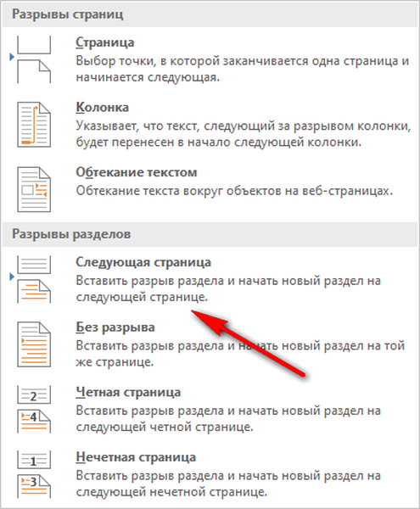
Task: Click the Нечетная страница icon
Action: [x=34, y=474]
